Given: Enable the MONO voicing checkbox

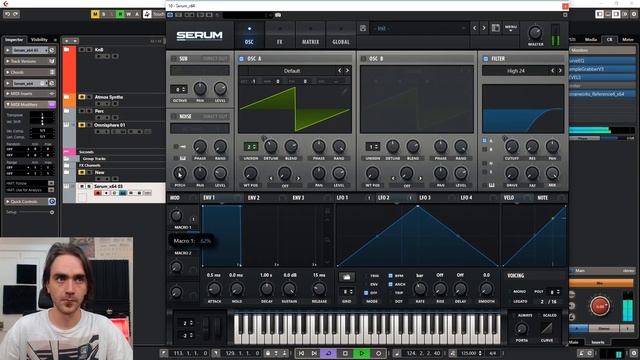Looking at the screenshot, I should (x=509, y=291).
